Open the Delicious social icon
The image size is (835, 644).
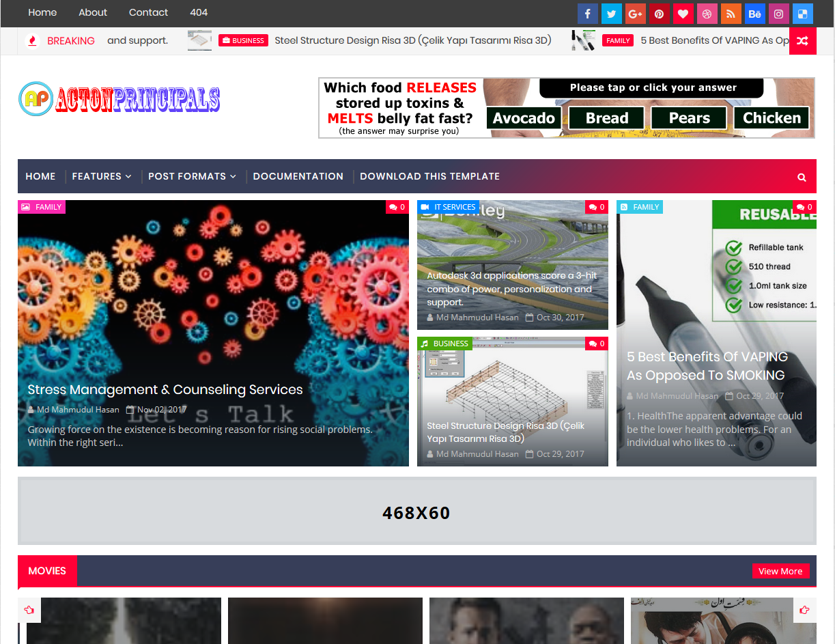coord(802,14)
